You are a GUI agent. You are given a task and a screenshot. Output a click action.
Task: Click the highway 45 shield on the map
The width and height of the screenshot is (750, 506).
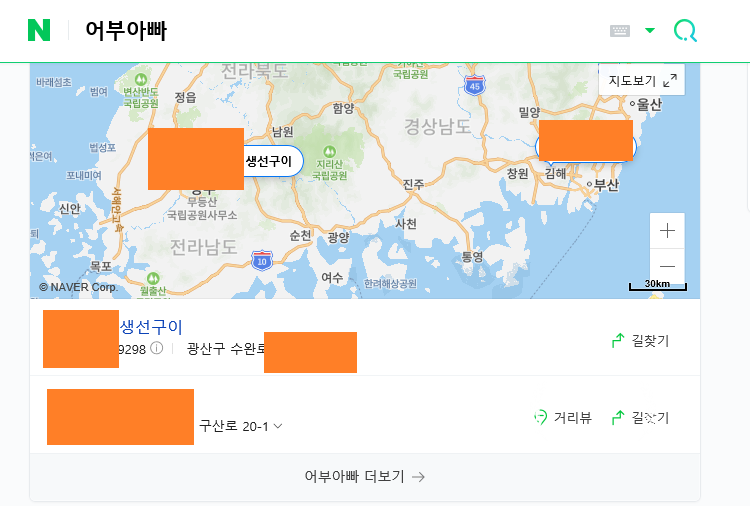(x=474, y=85)
